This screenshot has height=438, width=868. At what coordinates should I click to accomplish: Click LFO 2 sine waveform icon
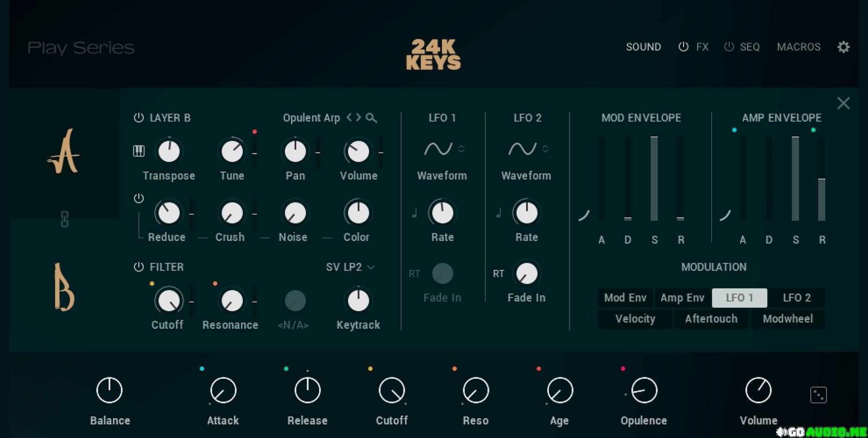tap(522, 149)
